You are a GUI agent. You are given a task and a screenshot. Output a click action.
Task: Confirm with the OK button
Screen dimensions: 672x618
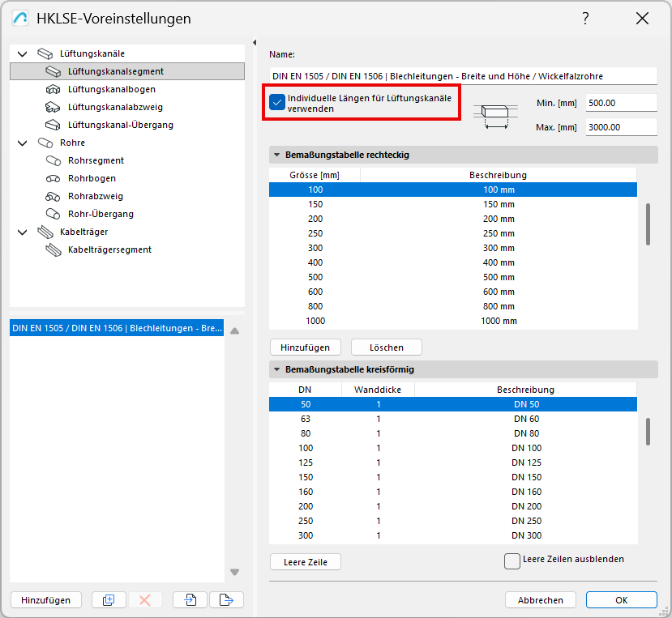coord(622,600)
